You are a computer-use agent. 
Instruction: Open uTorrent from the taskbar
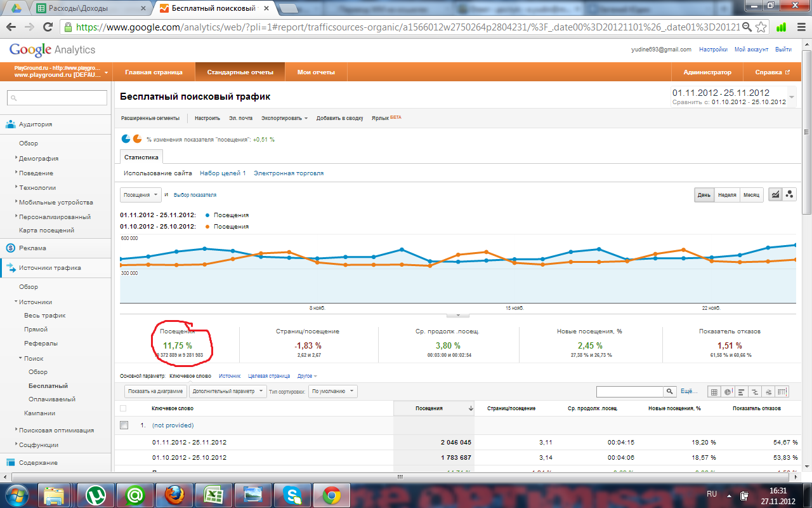click(96, 495)
